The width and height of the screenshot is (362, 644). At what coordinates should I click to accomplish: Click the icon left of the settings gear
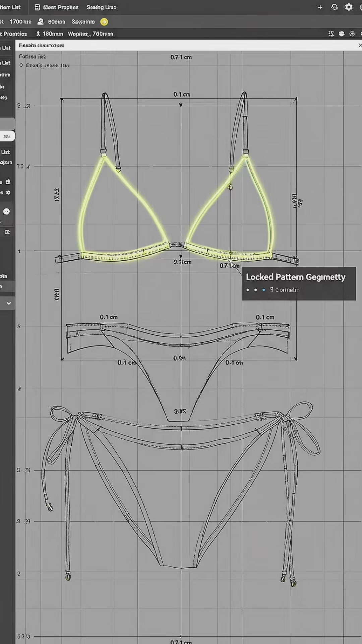tap(334, 7)
